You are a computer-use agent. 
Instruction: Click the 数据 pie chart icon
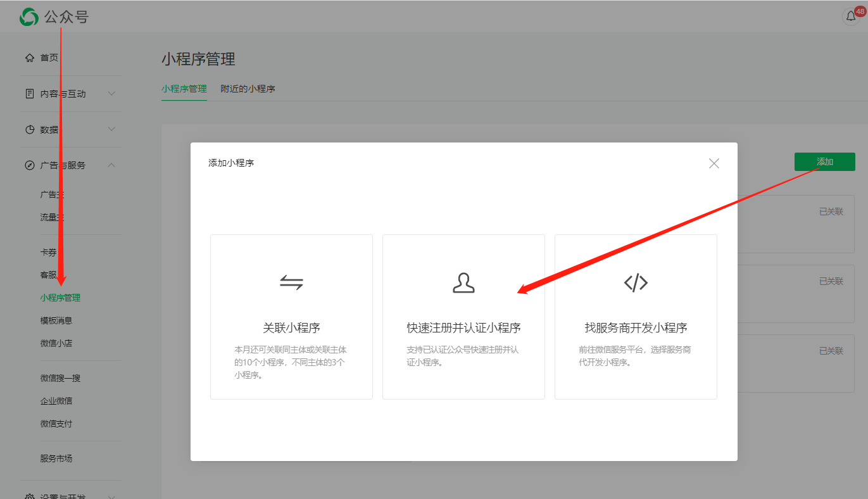coord(29,129)
